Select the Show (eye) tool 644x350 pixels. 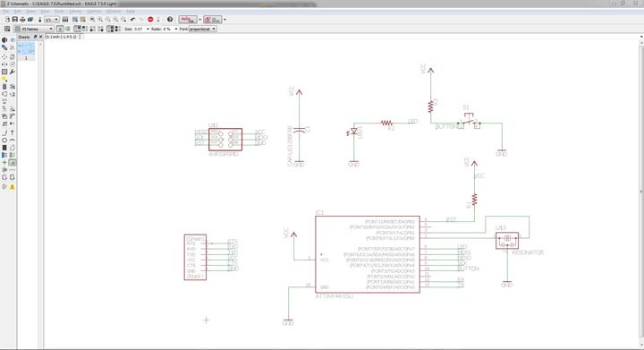click(x=13, y=40)
